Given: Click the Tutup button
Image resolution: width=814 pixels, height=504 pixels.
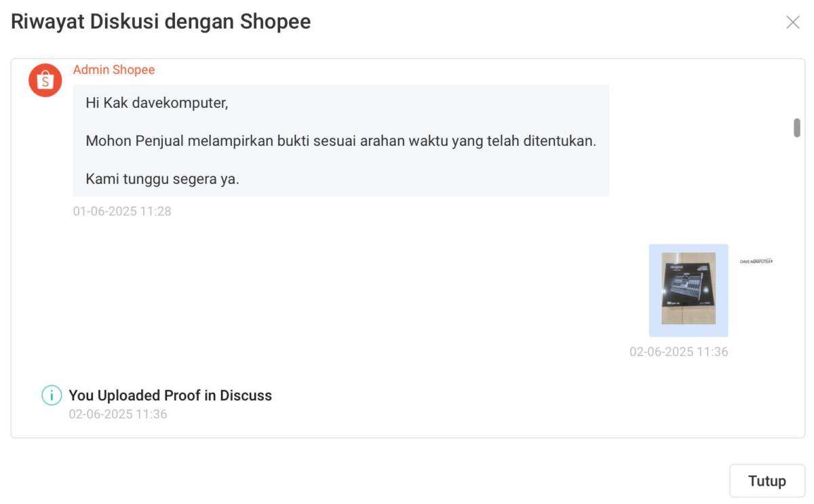Looking at the screenshot, I should [767, 481].
